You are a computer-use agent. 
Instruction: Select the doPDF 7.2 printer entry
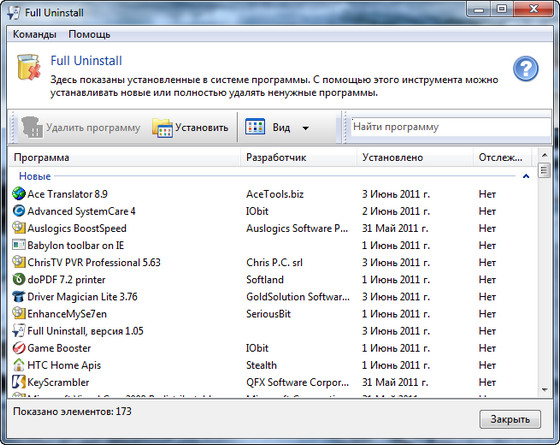pyautogui.click(x=66, y=280)
